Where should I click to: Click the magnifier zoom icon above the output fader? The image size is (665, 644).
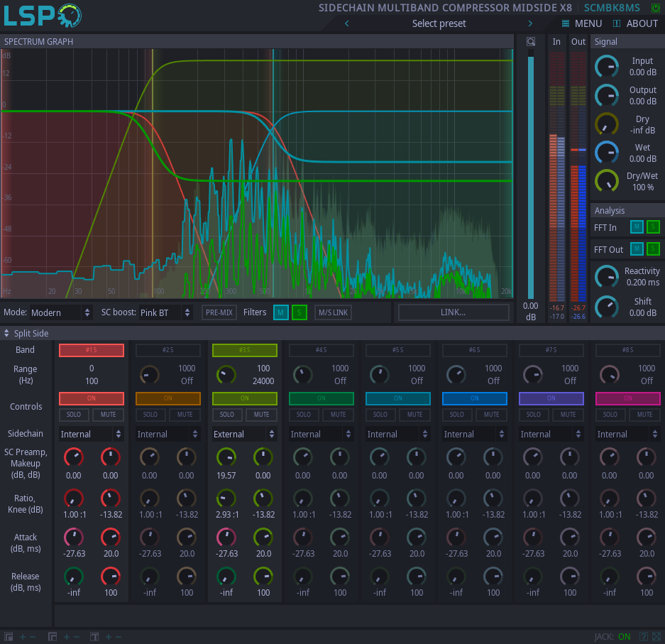point(529,41)
